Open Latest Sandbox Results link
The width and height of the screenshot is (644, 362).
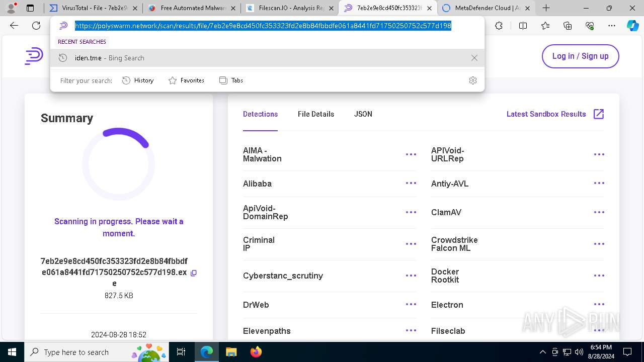546,114
